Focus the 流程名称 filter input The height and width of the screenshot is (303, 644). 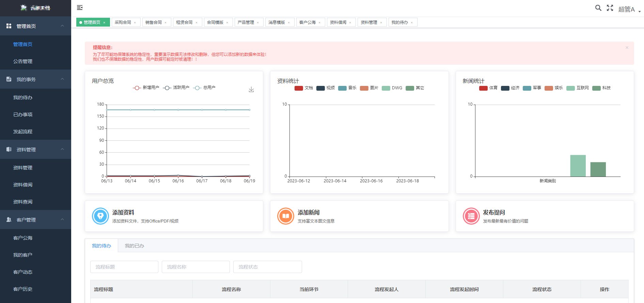click(196, 267)
